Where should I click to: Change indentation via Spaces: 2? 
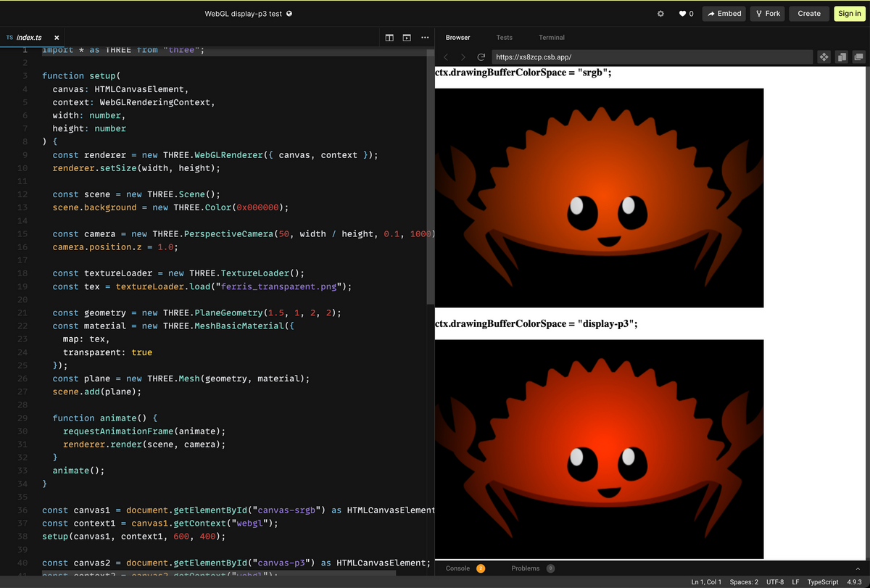coord(744,582)
